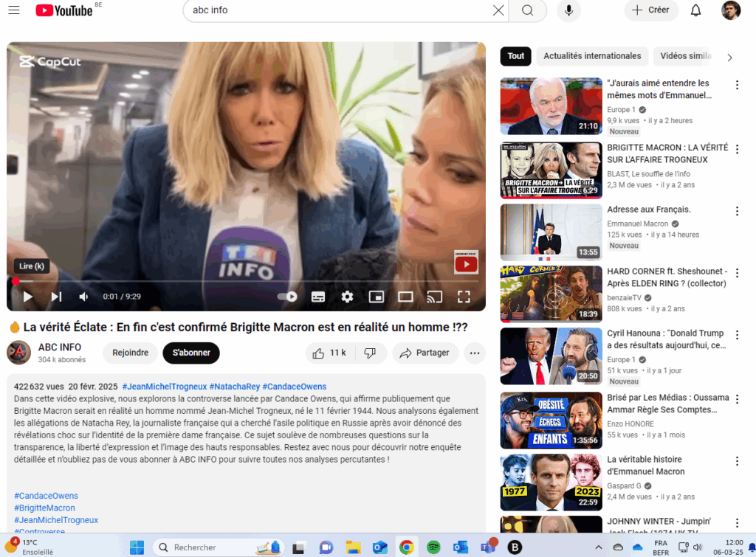756x557 pixels.
Task: Open options for the BRIGITTE MACRON BLAST video
Action: tap(738, 149)
